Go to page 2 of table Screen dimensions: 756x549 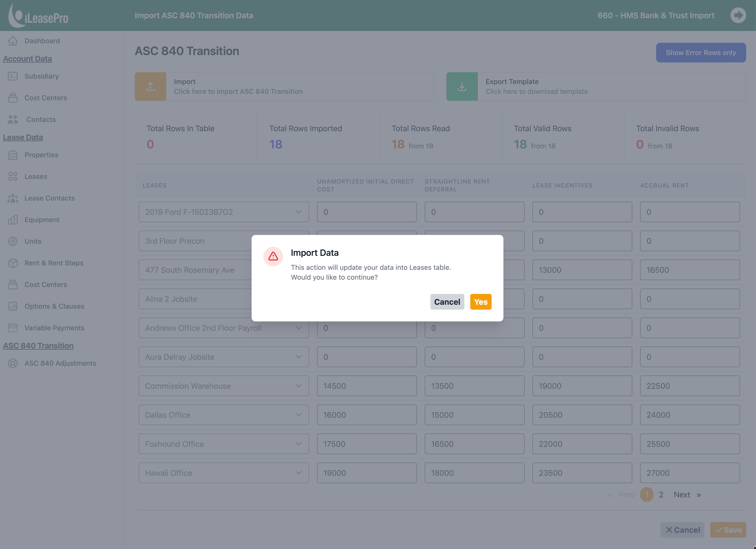pyautogui.click(x=661, y=495)
